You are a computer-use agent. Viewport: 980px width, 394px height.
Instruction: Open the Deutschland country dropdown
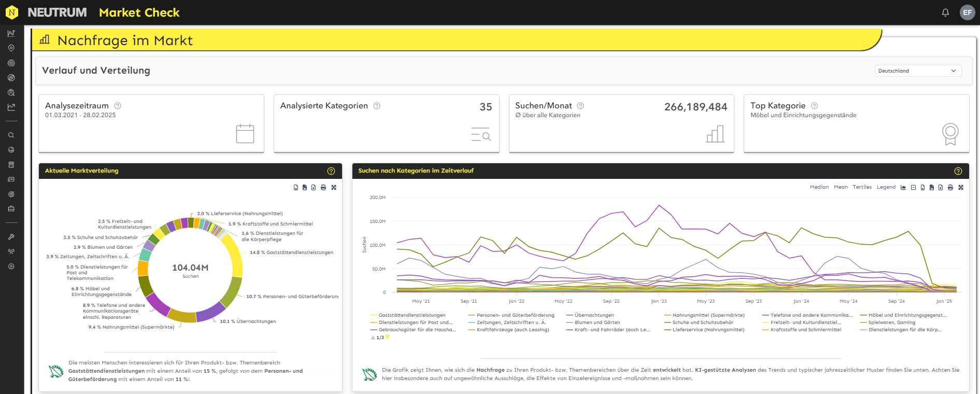pyautogui.click(x=917, y=71)
